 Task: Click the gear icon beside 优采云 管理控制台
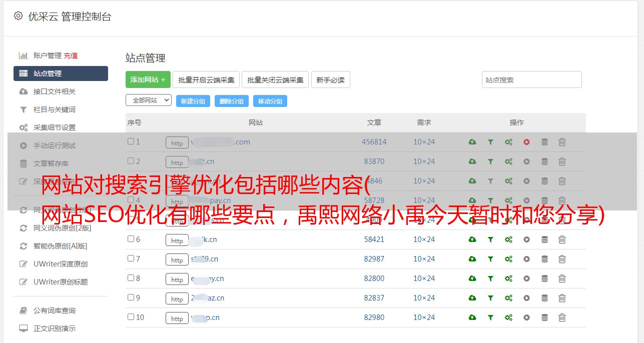19,16
